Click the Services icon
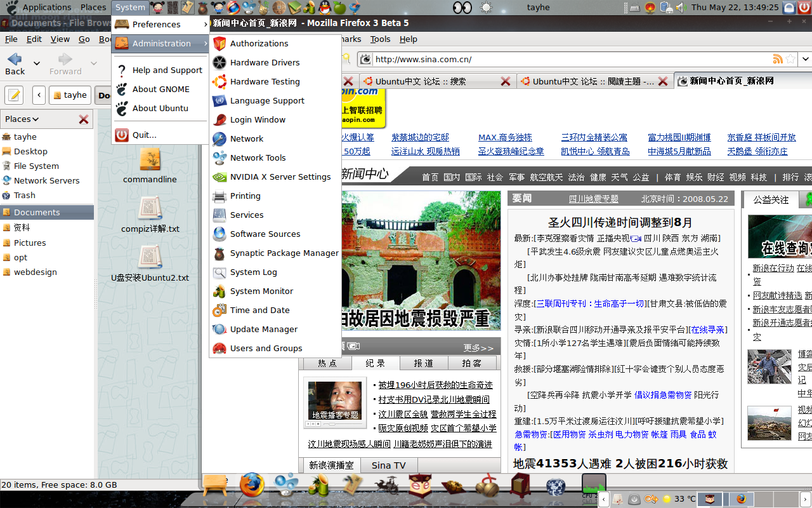This screenshot has width=812, height=508. (x=219, y=215)
